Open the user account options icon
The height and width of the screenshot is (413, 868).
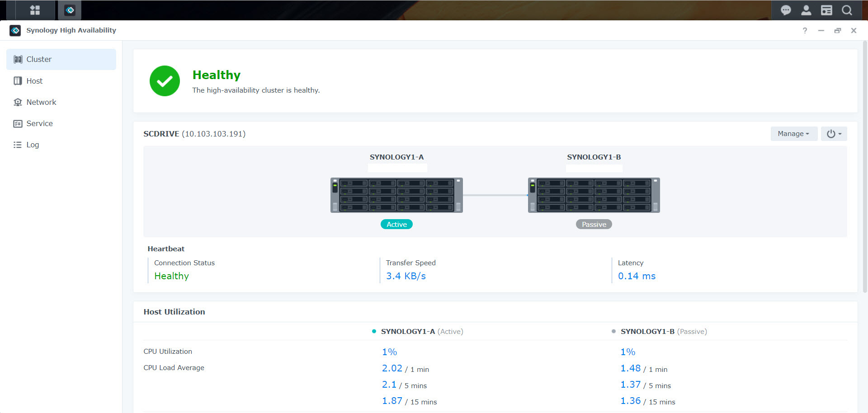pyautogui.click(x=806, y=10)
